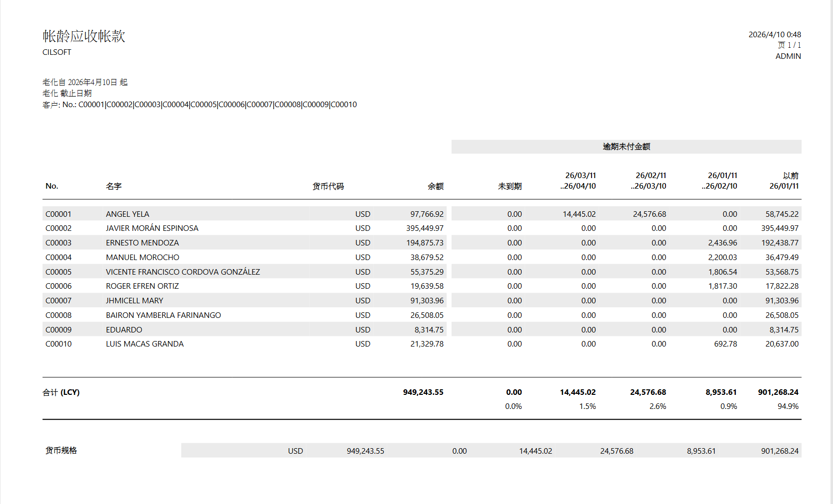Select the customer No. filter line
The height and width of the screenshot is (504, 833).
tap(200, 105)
